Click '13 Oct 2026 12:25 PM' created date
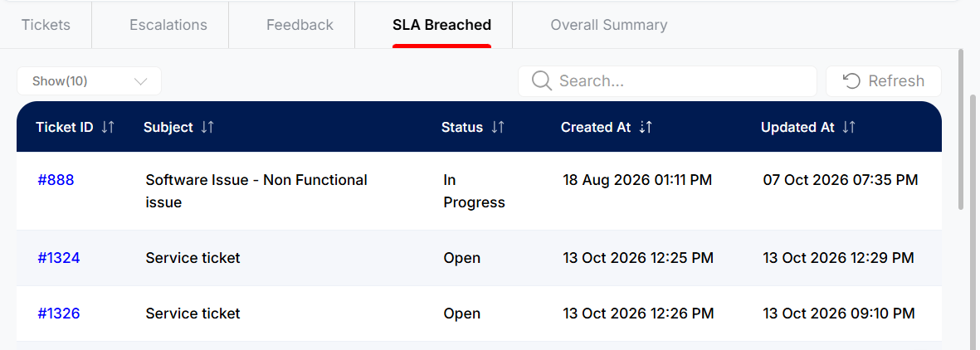Screen dimensions: 980x350 pos(638,257)
